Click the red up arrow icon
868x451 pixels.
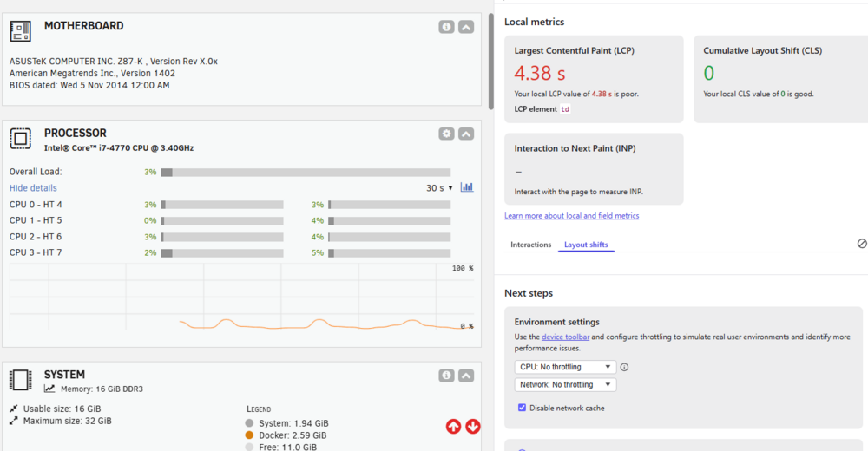[453, 426]
